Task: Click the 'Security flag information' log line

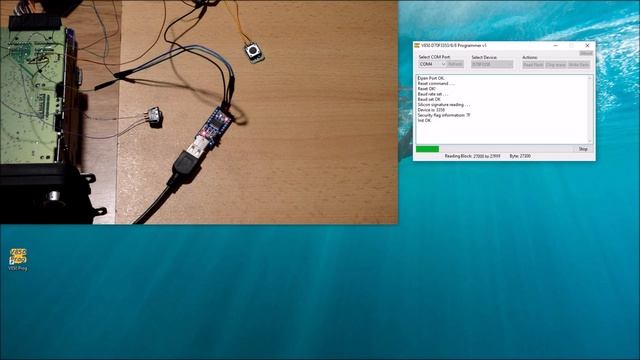Action: click(x=444, y=115)
